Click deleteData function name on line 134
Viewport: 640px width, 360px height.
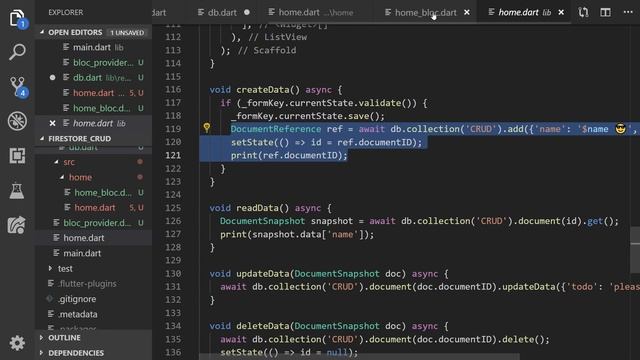tap(262, 326)
